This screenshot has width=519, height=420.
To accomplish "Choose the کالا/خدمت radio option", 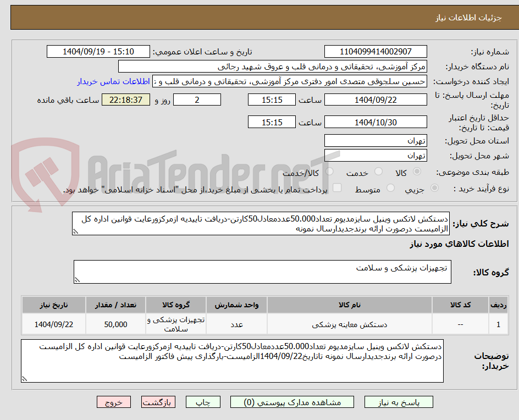I will click(x=329, y=172).
